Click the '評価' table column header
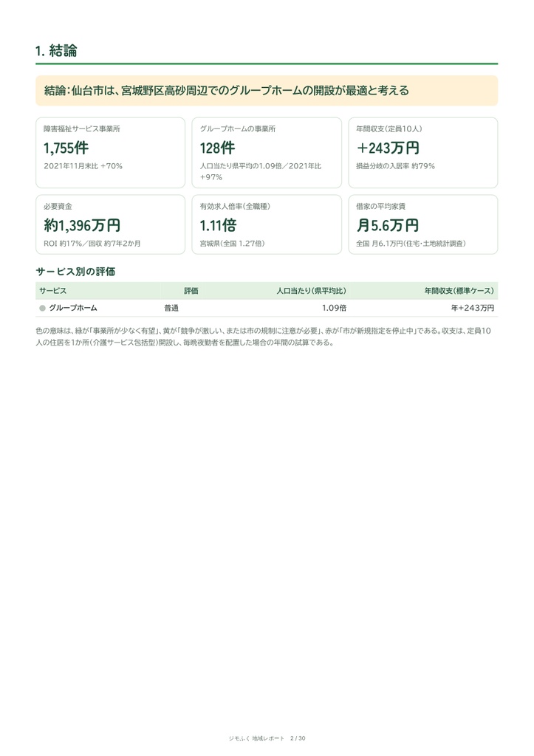 191,291
